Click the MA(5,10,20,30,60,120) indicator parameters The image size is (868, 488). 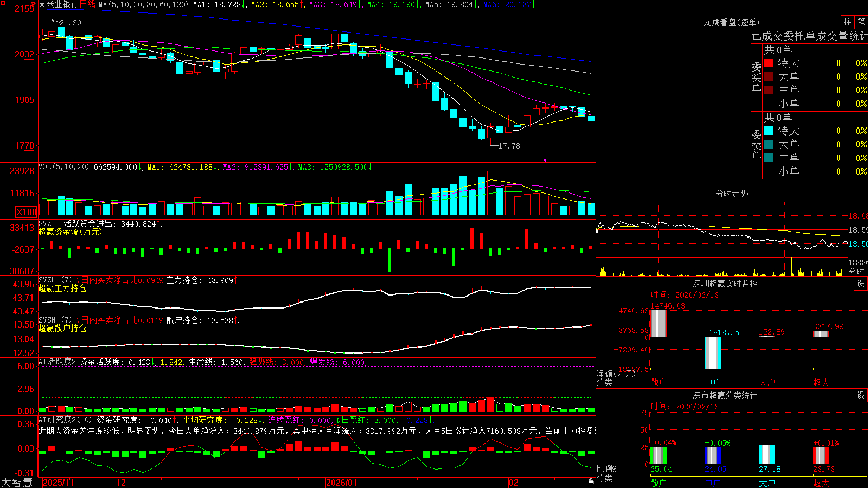[144, 4]
